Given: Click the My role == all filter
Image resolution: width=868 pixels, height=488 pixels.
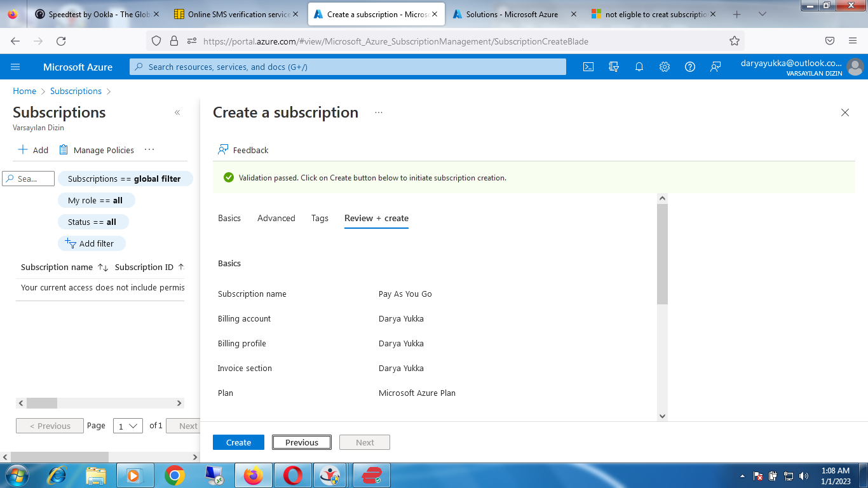Looking at the screenshot, I should [96, 200].
